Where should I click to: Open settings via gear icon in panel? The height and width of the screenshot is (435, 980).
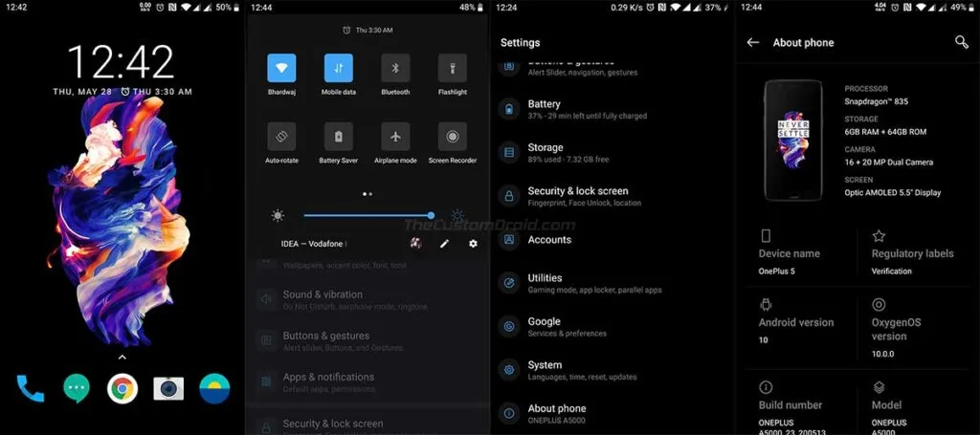point(473,244)
